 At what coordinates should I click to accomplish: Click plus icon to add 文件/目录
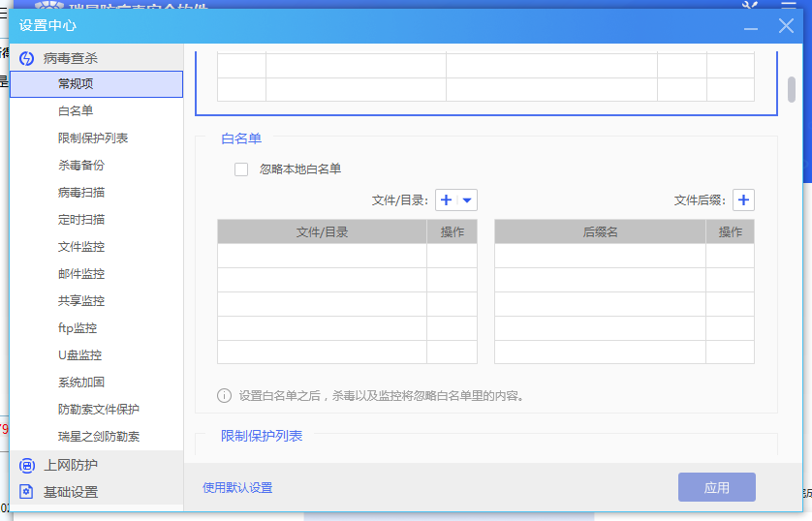pos(446,200)
